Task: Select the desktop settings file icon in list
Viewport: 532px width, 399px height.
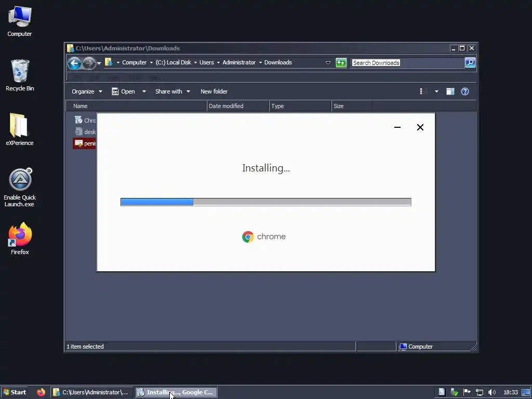Action: 79,131
